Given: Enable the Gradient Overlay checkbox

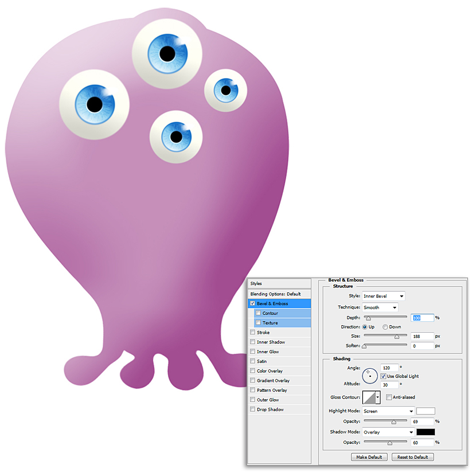Looking at the screenshot, I should coord(252,380).
